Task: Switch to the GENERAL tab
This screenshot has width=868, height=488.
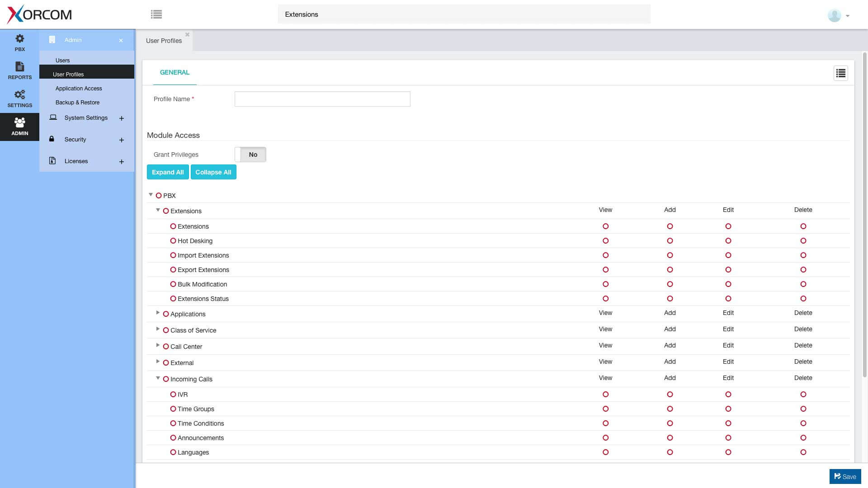Action: point(175,72)
